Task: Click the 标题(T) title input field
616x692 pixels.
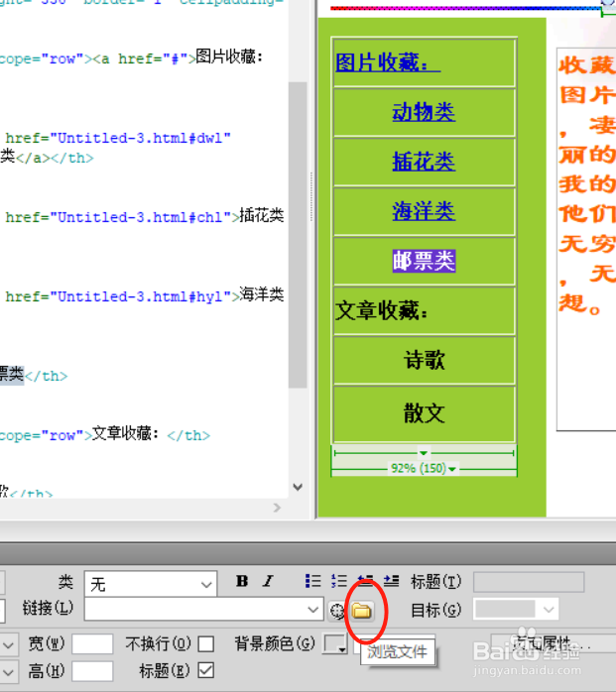Action: [529, 582]
